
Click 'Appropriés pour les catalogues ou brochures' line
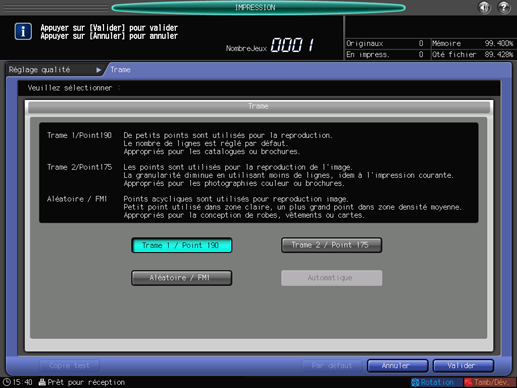tap(212, 152)
